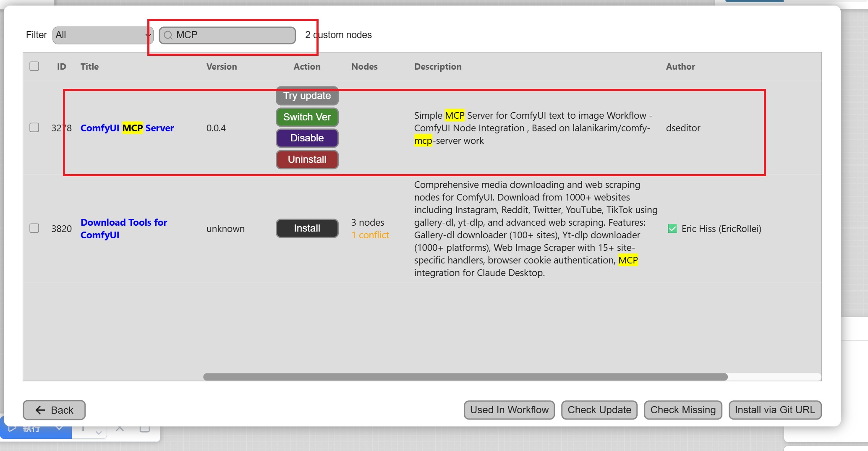This screenshot has height=451, width=868.
Task: Sort by the Author column header
Action: tap(680, 66)
